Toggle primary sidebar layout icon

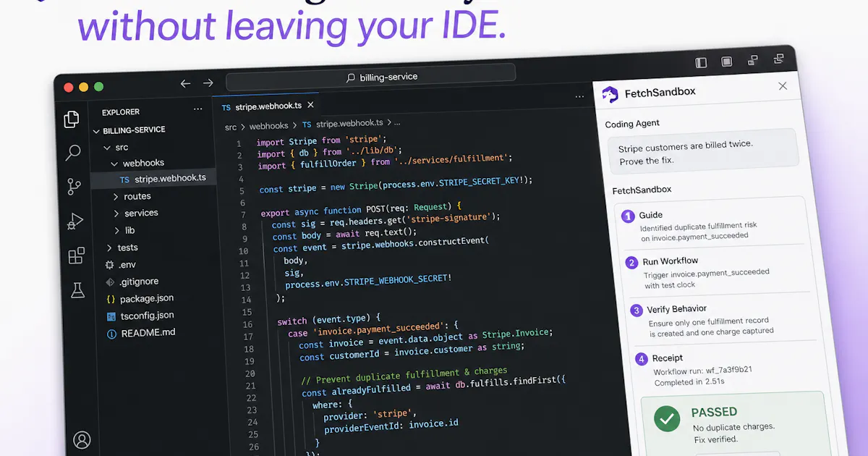point(700,63)
